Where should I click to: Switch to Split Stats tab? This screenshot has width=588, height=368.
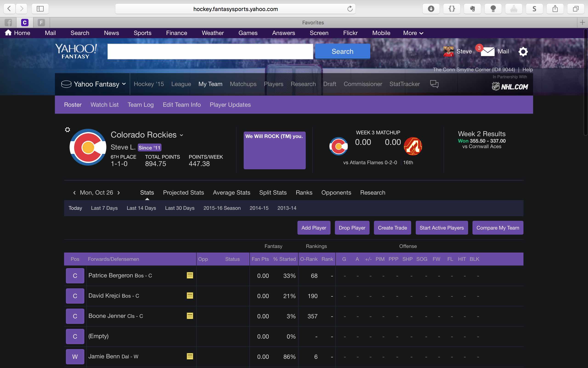pyautogui.click(x=273, y=193)
